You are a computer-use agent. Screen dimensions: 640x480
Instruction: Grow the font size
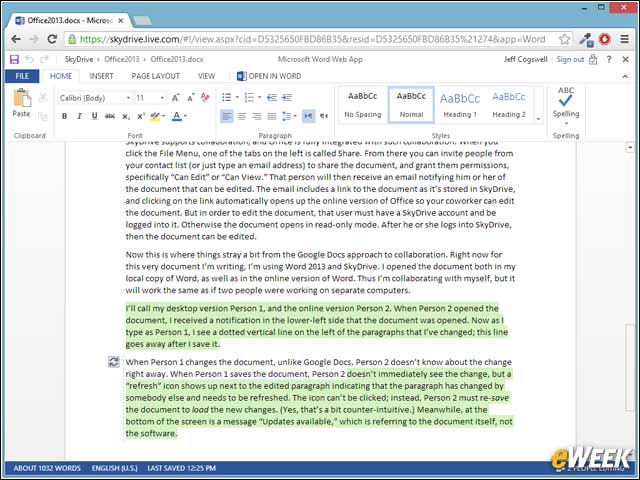click(176, 98)
